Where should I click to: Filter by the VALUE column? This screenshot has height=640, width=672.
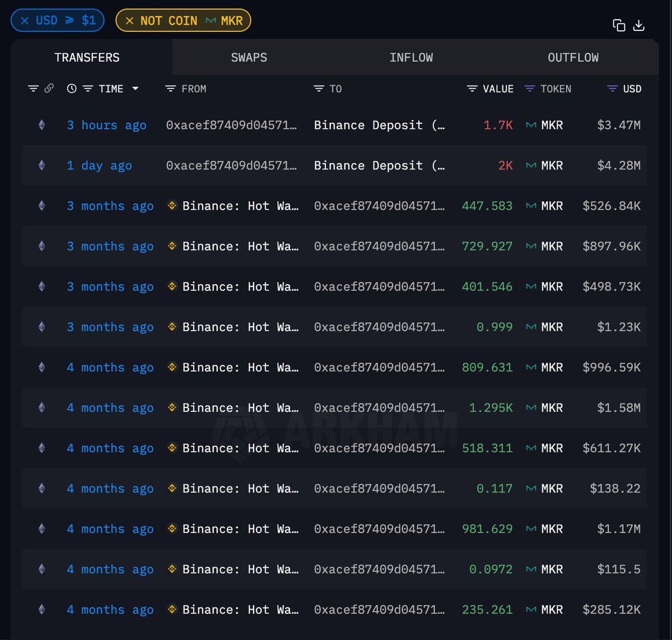tap(472, 89)
